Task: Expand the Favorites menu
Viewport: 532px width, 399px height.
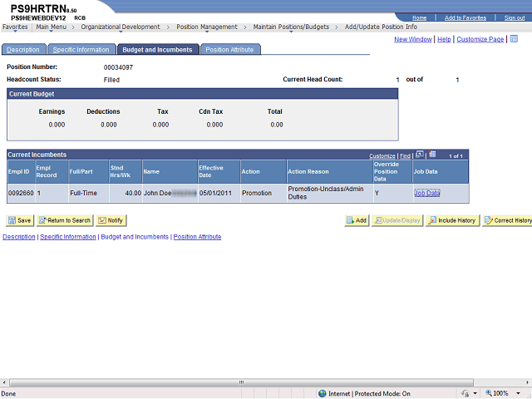Action: point(15,27)
